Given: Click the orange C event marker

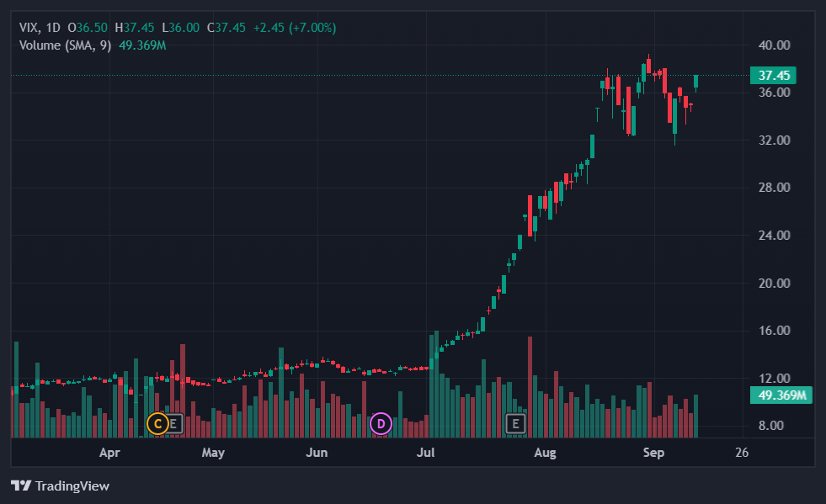Looking at the screenshot, I should (157, 423).
